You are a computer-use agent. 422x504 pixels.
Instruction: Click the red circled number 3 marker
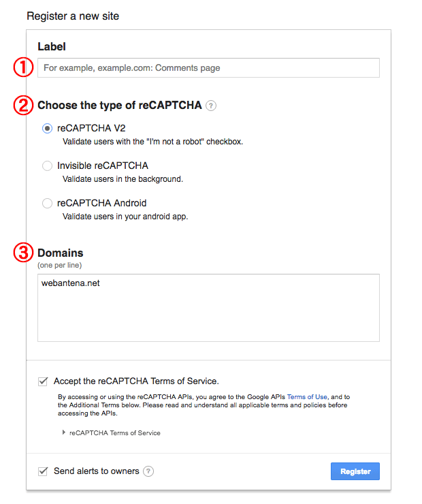tap(23, 253)
